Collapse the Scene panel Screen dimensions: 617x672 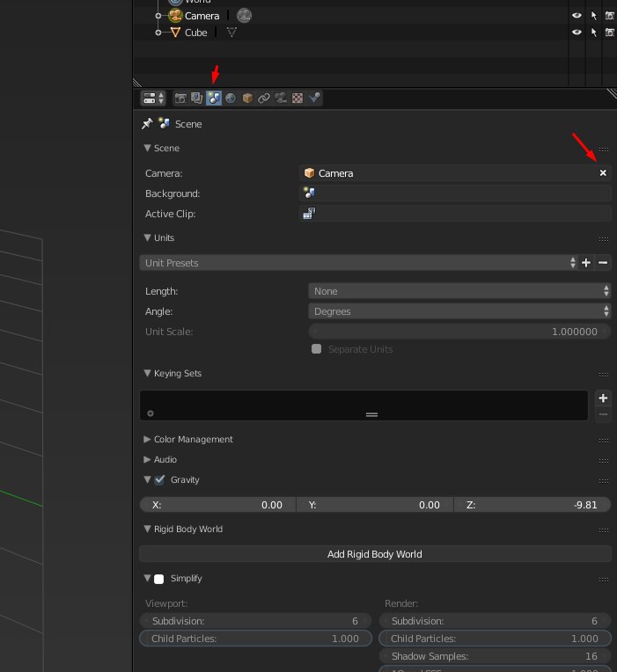148,148
